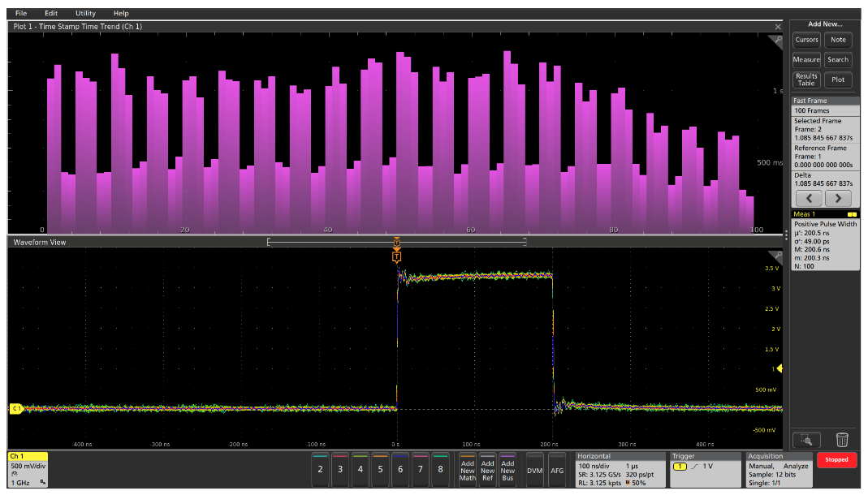
Task: Click the zoom magnifier icon above the trash
Action: click(x=805, y=440)
